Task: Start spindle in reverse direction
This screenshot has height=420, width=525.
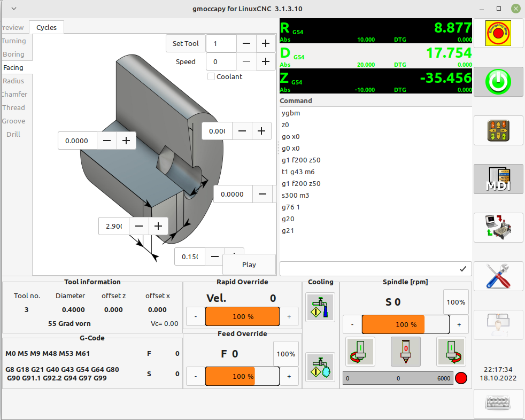Action: click(x=360, y=352)
